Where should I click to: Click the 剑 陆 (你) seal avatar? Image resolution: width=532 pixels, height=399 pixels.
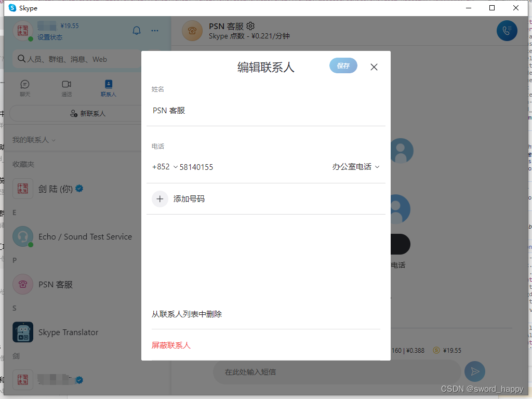pos(23,189)
